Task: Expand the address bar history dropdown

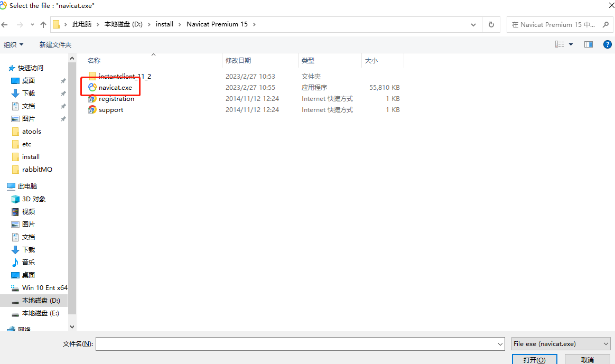Action: pos(473,25)
